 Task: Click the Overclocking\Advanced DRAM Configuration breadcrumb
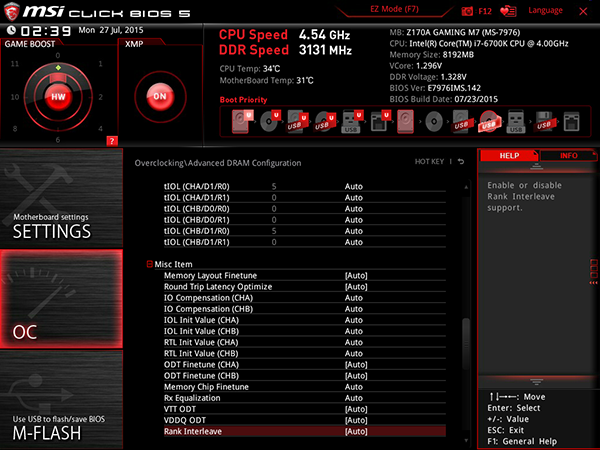(218, 163)
